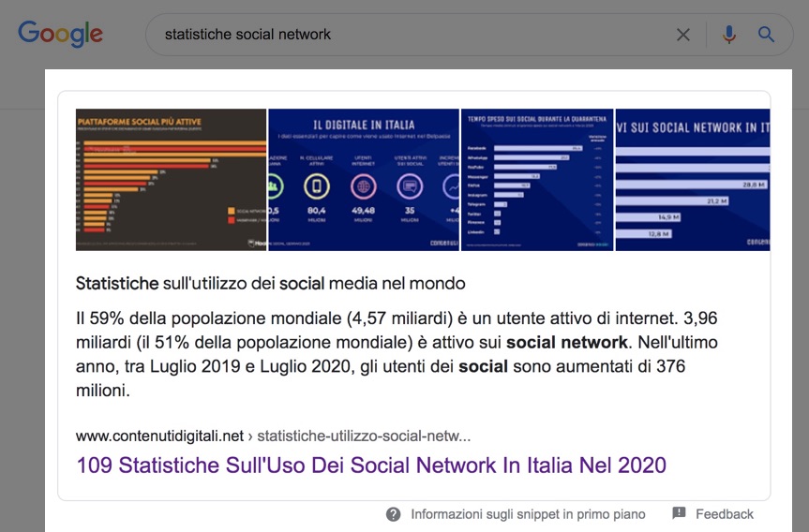
Task: Open 'Piattaforme social più attive' chart thumbnail
Action: 171,180
